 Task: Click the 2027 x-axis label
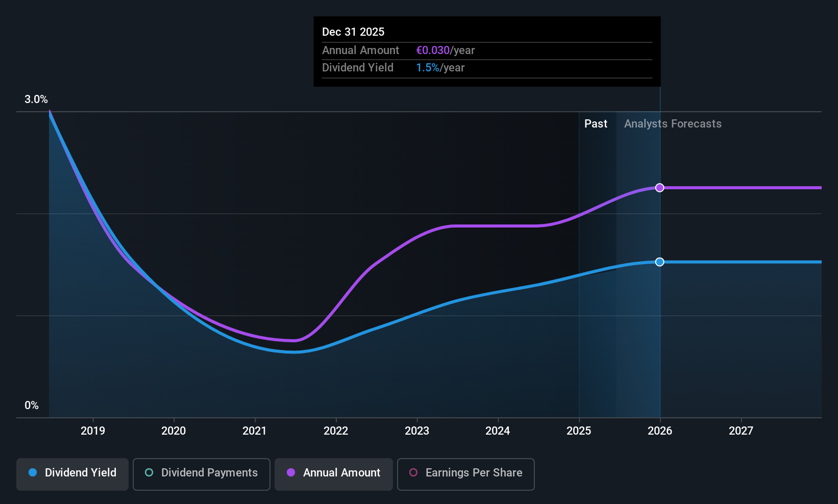pos(741,431)
